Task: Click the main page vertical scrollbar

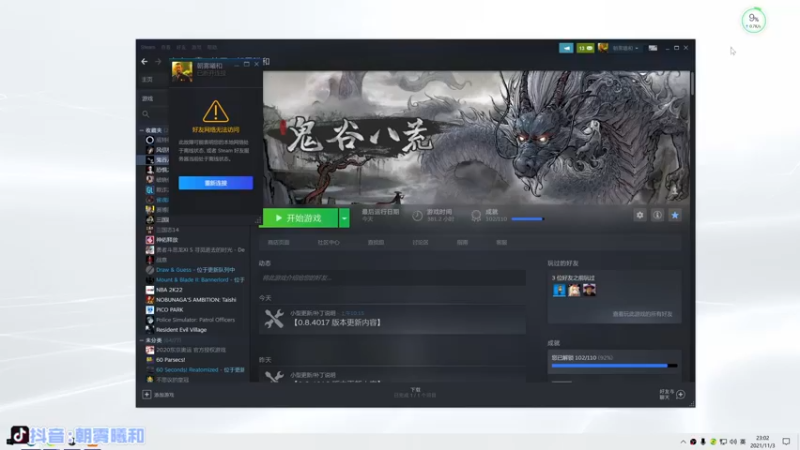Action: (692, 83)
